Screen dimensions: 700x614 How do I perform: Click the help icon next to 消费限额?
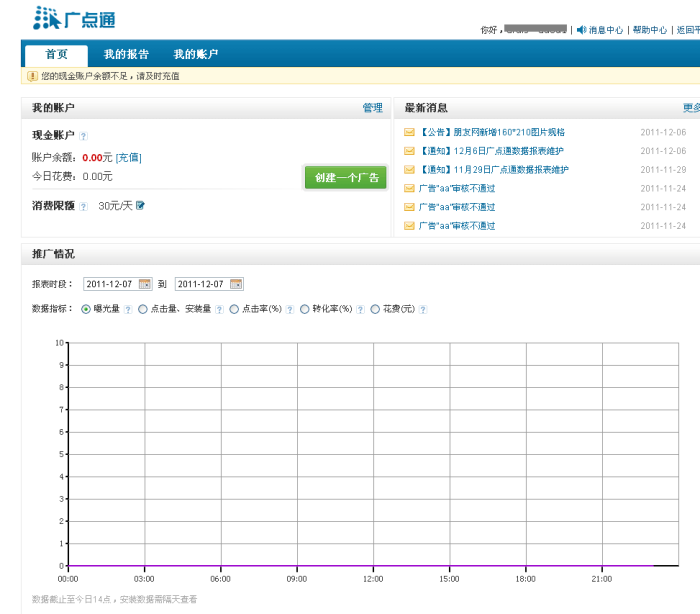pos(84,206)
